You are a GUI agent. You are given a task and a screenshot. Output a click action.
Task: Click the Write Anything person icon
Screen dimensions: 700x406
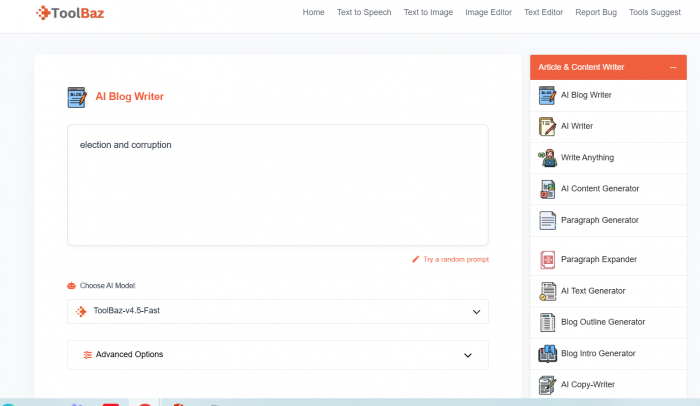click(x=547, y=157)
